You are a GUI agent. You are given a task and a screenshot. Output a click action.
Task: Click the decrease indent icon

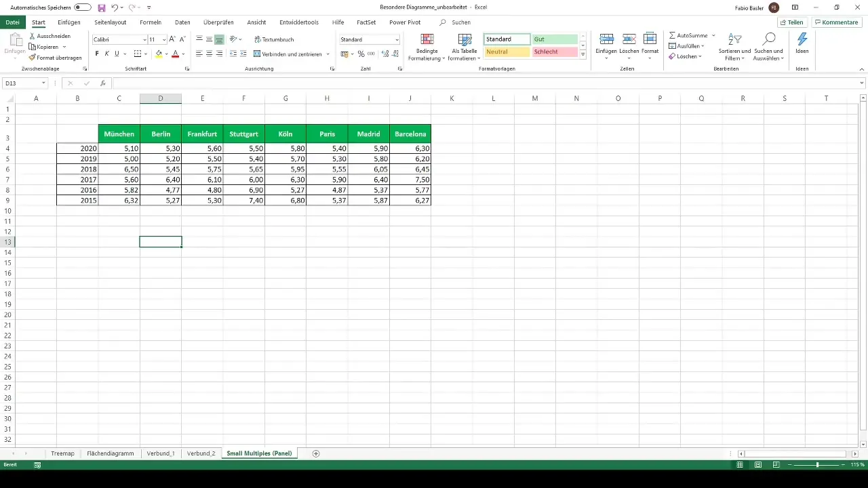[233, 54]
